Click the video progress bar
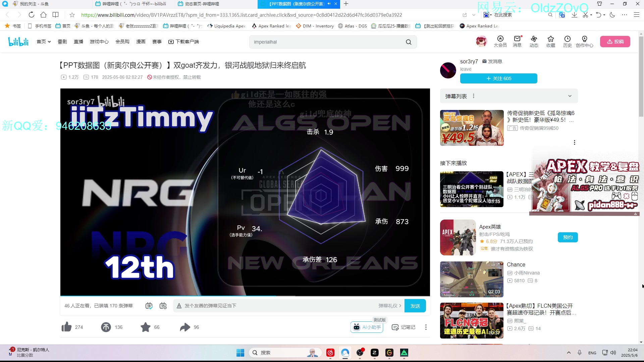644x362 pixels. tap(245, 296)
